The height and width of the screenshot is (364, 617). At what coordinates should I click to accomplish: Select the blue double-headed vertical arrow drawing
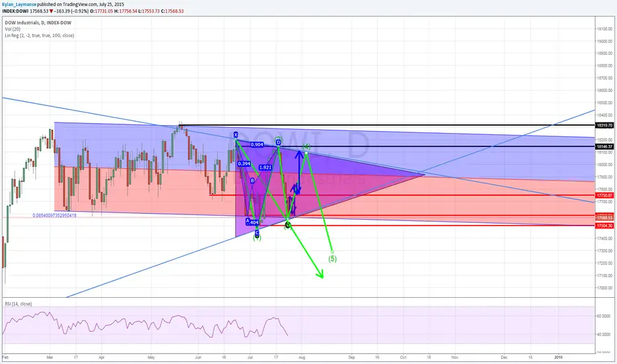tap(299, 172)
